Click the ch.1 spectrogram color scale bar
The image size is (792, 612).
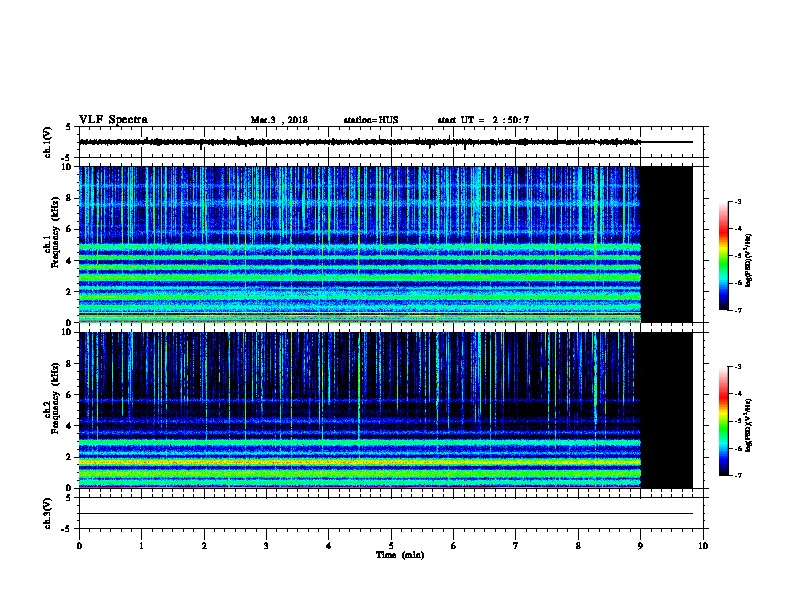[723, 256]
